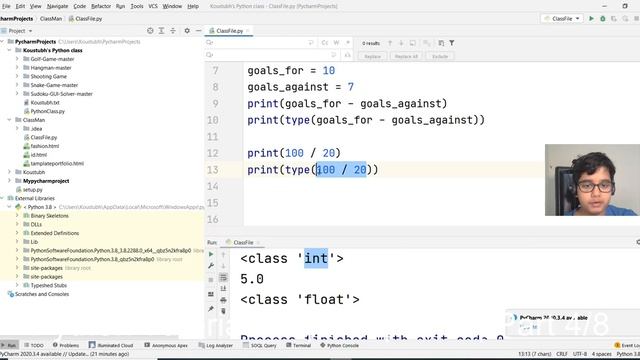This screenshot has height=360, width=640.
Task: Expand the Binary Skeletons node
Action: (17, 216)
